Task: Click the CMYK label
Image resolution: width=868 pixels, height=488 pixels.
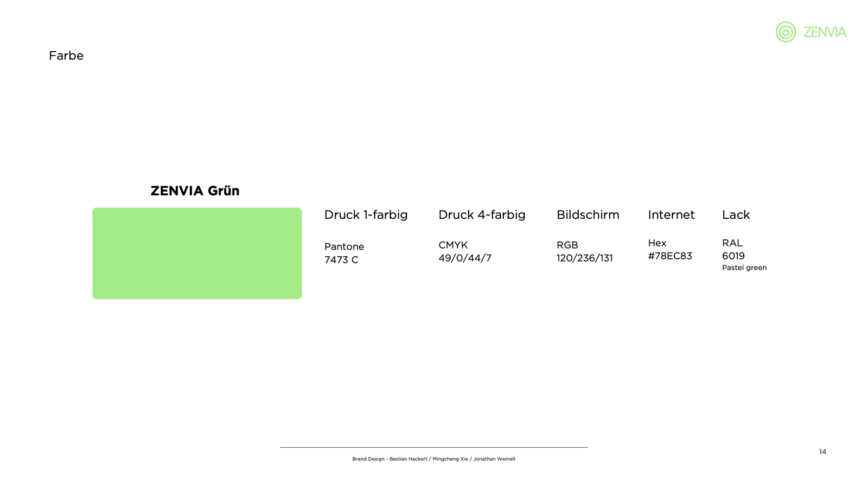Action: 453,245
